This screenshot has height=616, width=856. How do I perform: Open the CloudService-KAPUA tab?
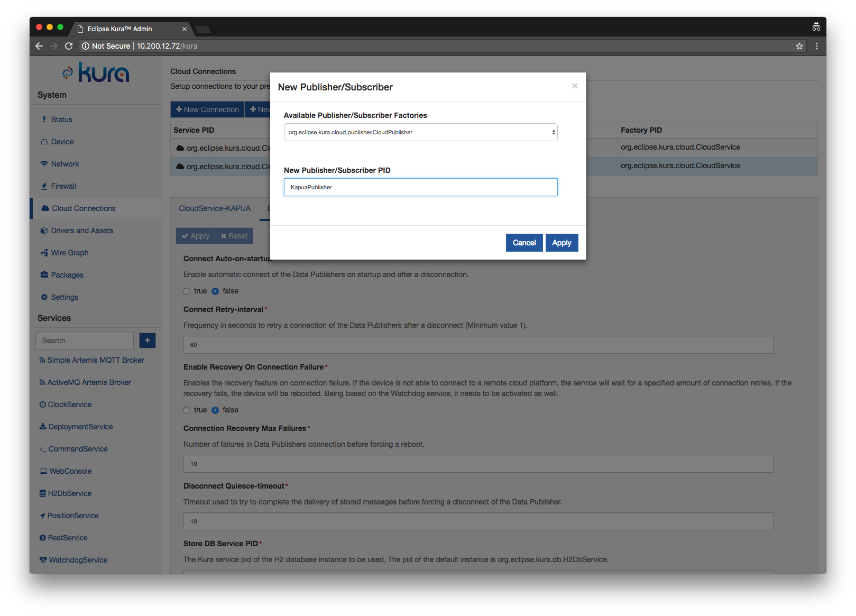215,208
